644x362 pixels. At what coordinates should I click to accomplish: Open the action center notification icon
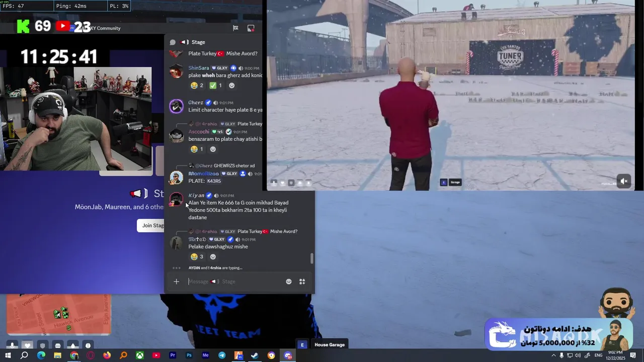tap(633, 355)
